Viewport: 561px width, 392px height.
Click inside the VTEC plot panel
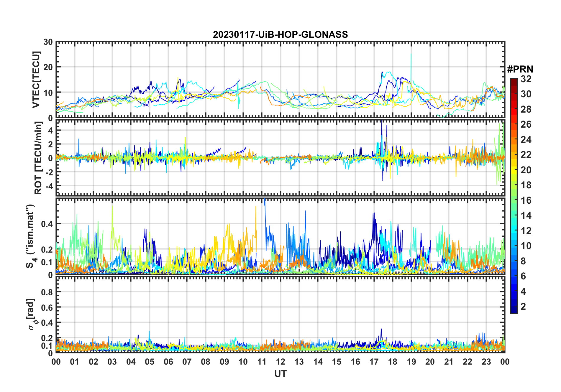[280, 80]
